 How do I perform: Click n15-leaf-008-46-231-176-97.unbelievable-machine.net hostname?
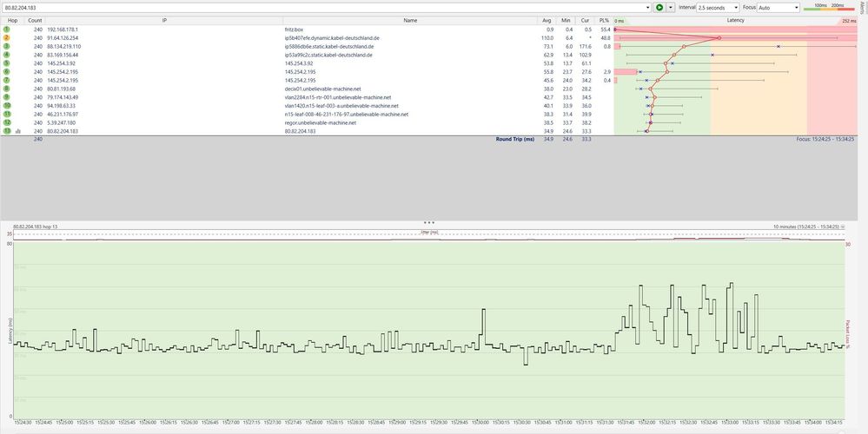click(x=347, y=114)
